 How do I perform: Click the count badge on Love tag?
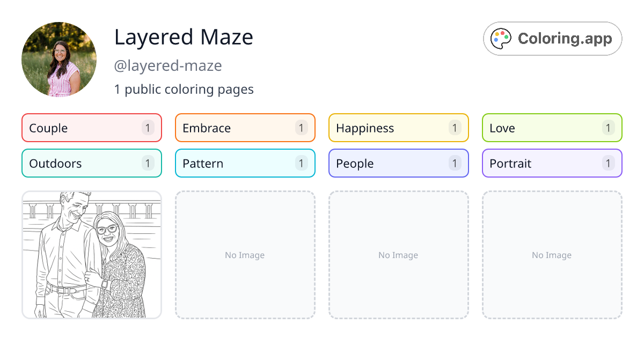click(608, 128)
